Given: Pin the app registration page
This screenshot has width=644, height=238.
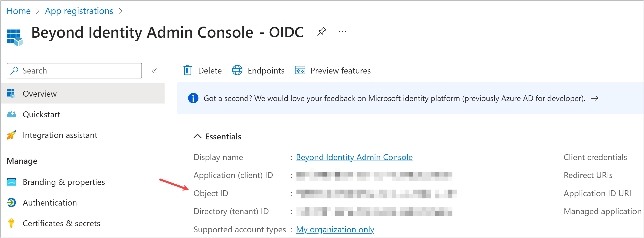Looking at the screenshot, I should coord(322,32).
